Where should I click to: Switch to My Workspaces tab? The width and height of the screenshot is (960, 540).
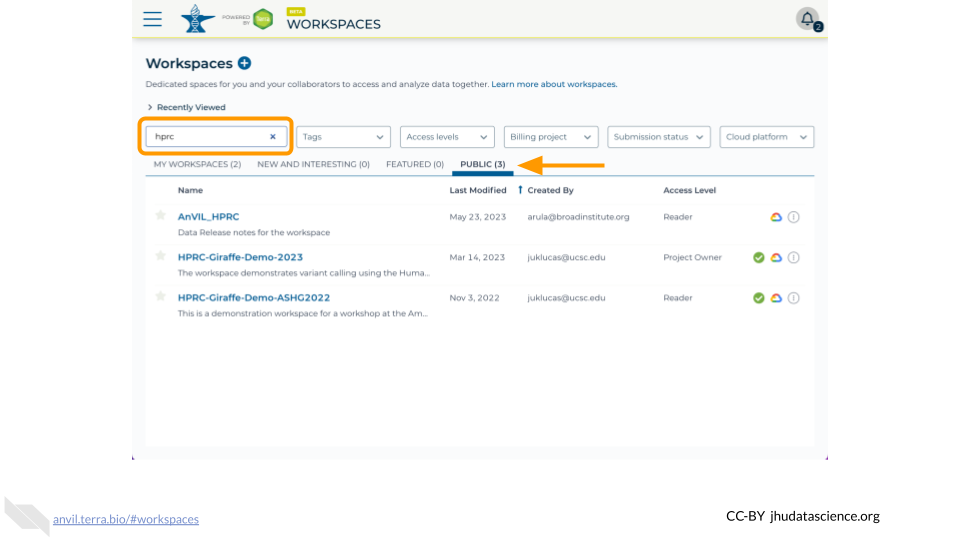[197, 164]
